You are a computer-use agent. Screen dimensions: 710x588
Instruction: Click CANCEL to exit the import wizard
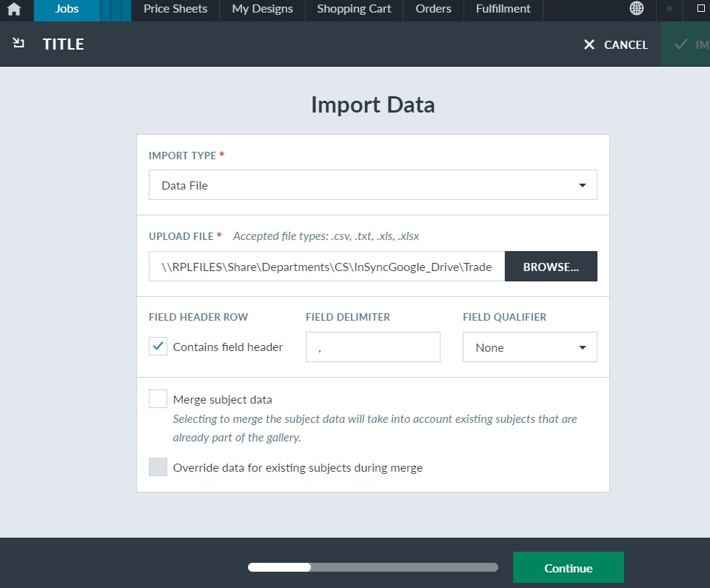tap(626, 44)
